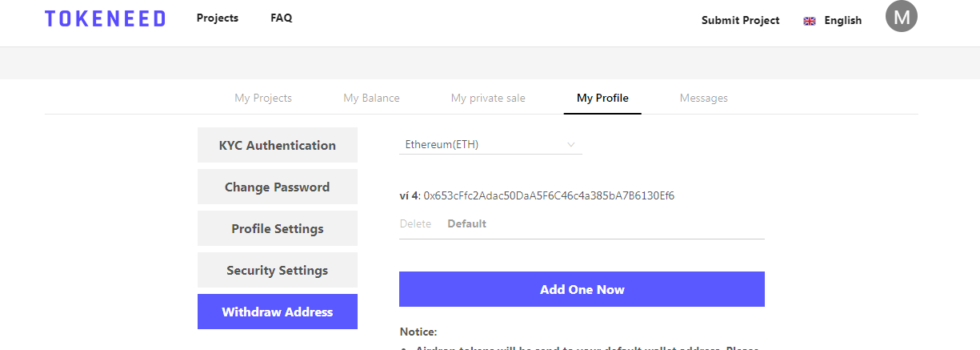
Task: Click the Submit Project link
Action: coord(740,21)
